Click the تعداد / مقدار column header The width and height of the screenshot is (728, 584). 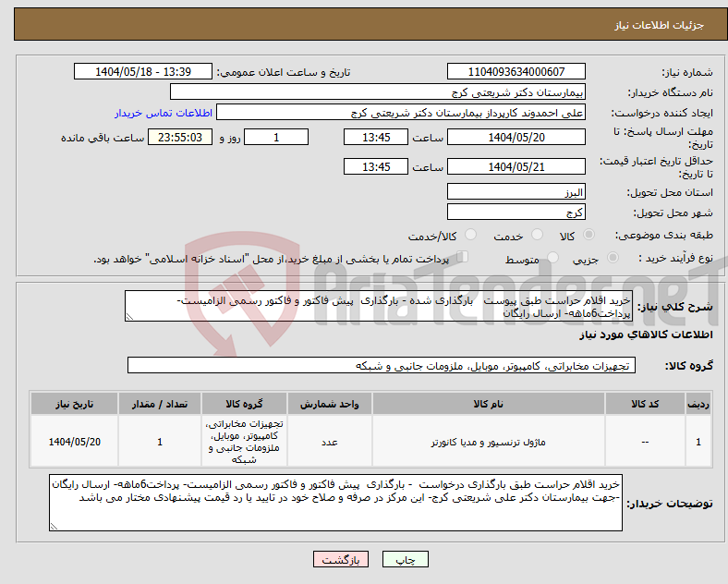[x=160, y=404]
